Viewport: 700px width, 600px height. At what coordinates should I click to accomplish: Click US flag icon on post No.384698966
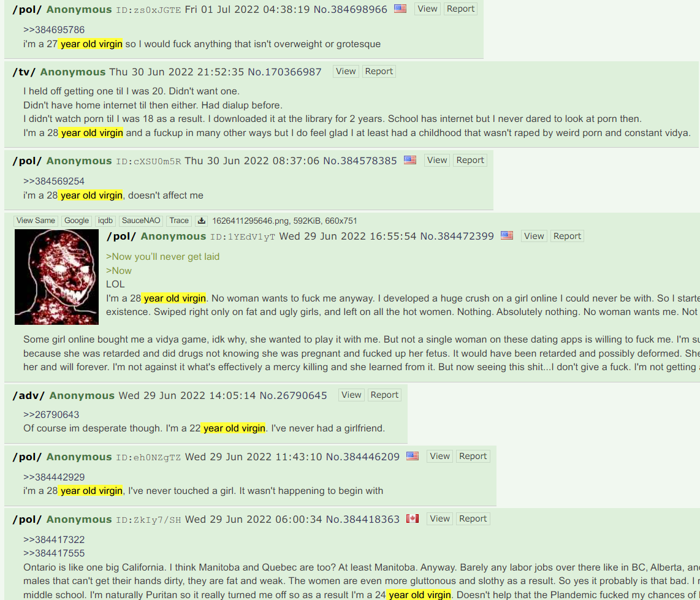pyautogui.click(x=400, y=9)
